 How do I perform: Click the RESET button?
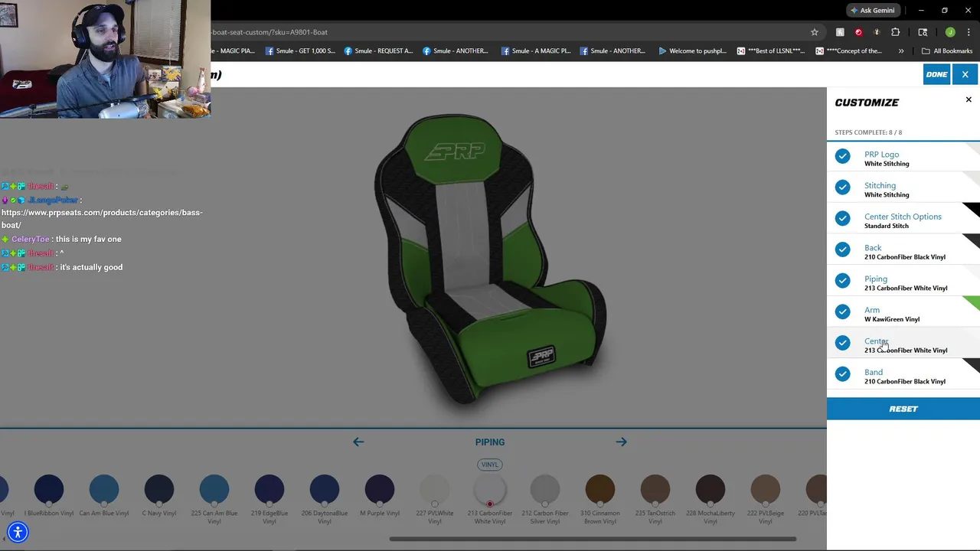click(903, 409)
